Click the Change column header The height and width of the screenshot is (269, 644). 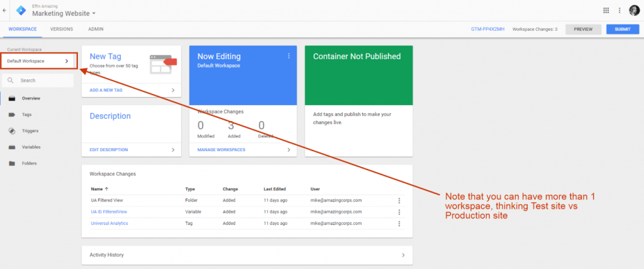point(230,189)
